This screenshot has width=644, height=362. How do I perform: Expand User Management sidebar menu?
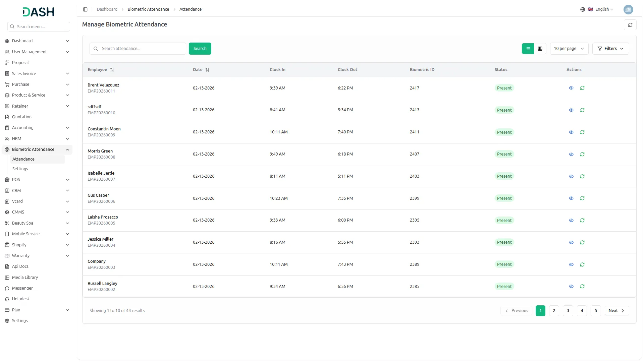37,52
